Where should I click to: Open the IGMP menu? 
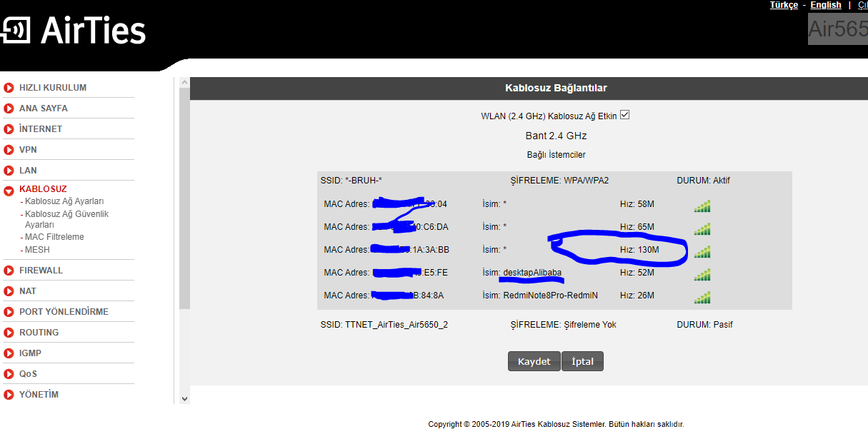tap(30, 353)
